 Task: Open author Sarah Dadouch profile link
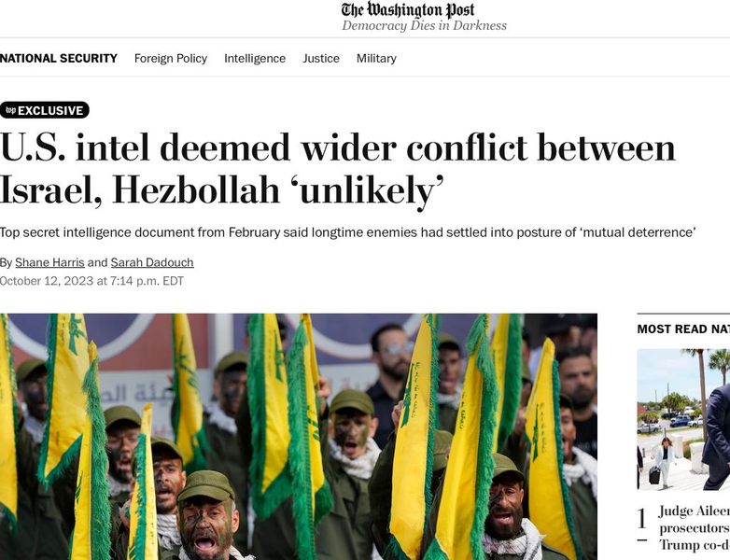[152, 262]
